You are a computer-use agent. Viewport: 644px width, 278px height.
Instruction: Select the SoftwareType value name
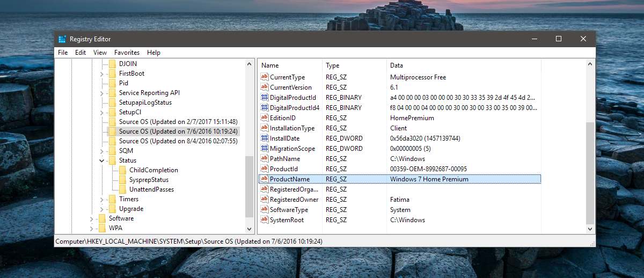[289, 210]
